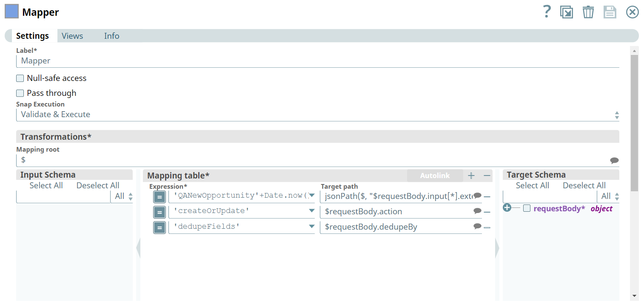Image resolution: width=644 pixels, height=308 pixels.
Task: Click the save disk icon
Action: pyautogui.click(x=610, y=12)
